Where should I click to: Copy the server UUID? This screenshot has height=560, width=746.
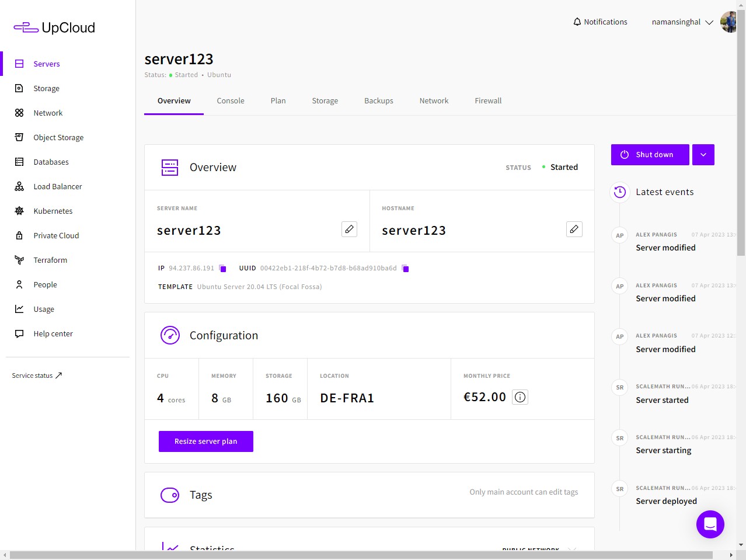pyautogui.click(x=405, y=269)
